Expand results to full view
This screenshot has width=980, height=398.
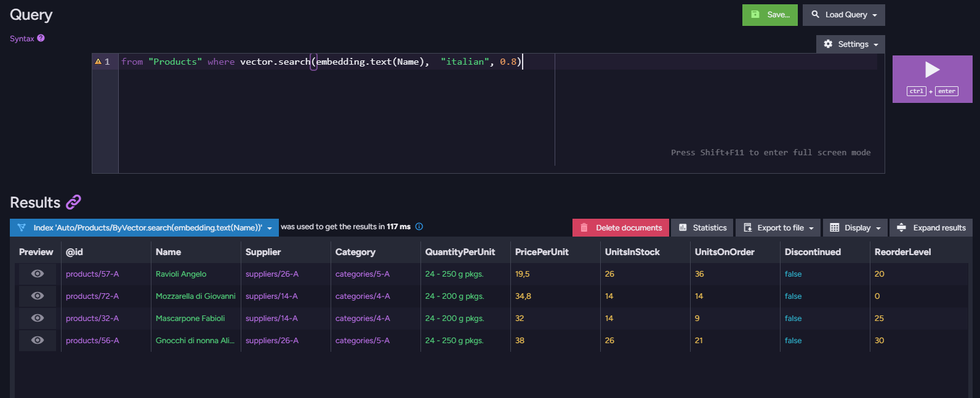pyautogui.click(x=931, y=227)
